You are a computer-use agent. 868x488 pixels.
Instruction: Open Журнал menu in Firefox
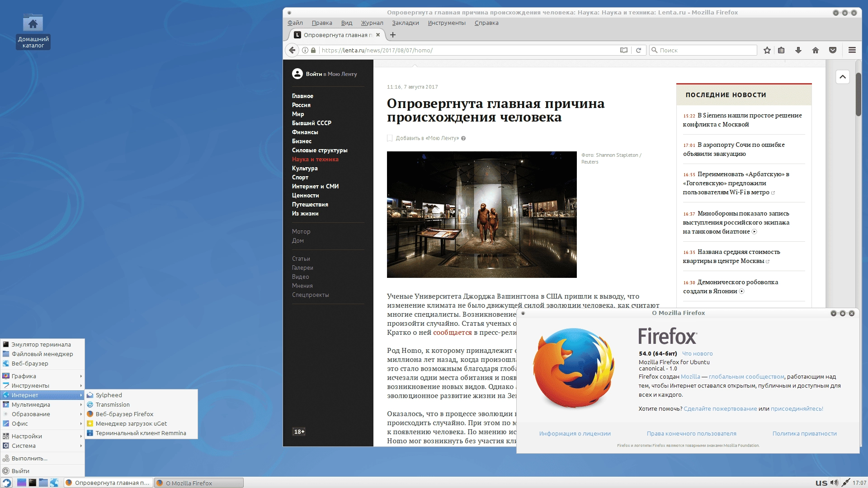[372, 23]
